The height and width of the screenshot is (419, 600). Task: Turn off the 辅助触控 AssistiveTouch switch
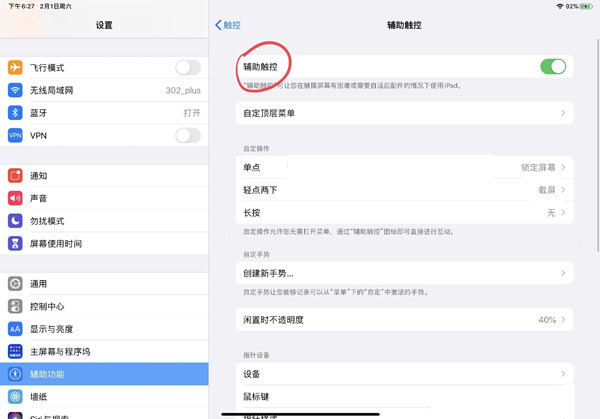(x=553, y=67)
